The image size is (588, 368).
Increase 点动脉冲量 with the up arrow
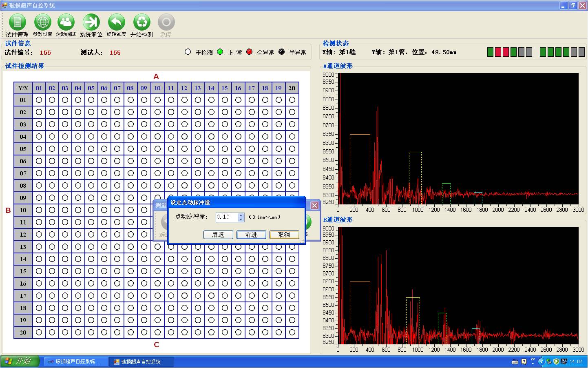[241, 215]
